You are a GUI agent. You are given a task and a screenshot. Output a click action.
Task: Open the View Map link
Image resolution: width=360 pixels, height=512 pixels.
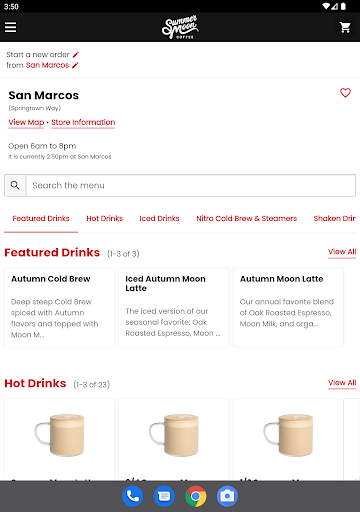[26, 122]
